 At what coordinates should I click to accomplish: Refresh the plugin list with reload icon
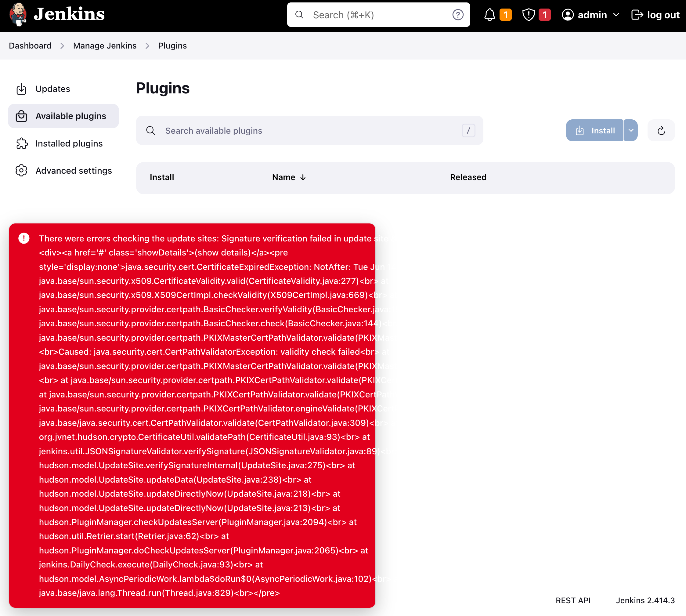pos(661,131)
